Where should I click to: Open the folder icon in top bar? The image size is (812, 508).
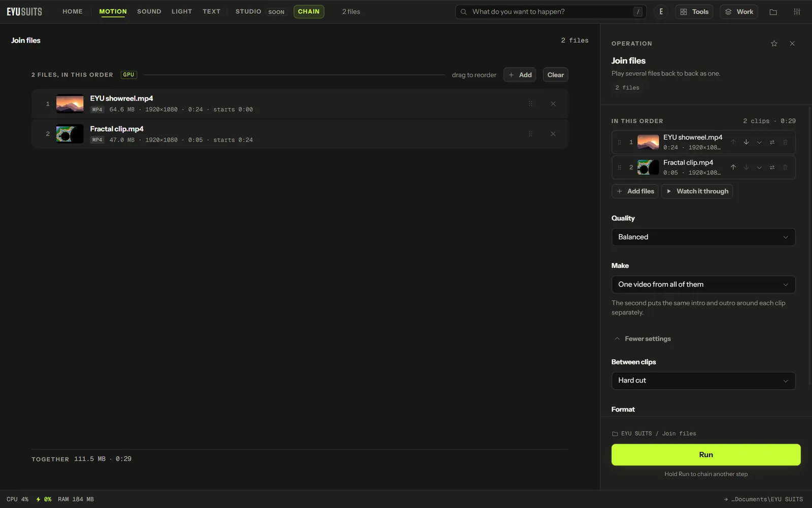click(773, 12)
